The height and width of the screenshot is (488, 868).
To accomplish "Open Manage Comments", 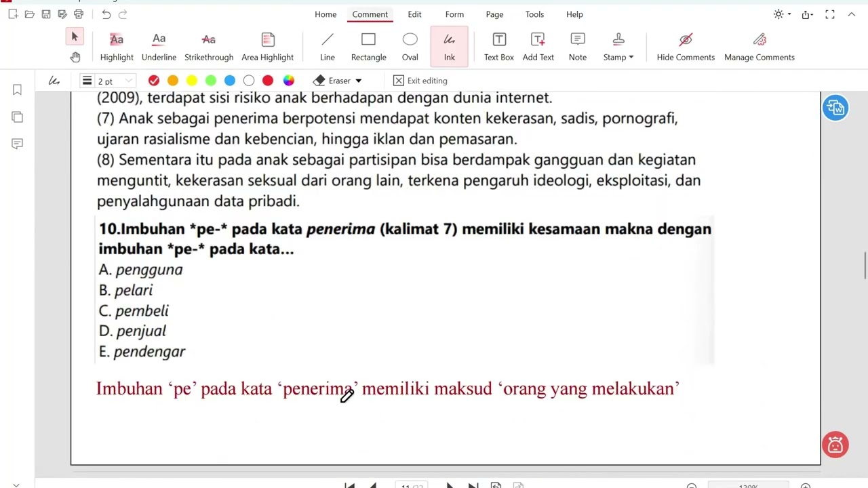I will pos(759,47).
